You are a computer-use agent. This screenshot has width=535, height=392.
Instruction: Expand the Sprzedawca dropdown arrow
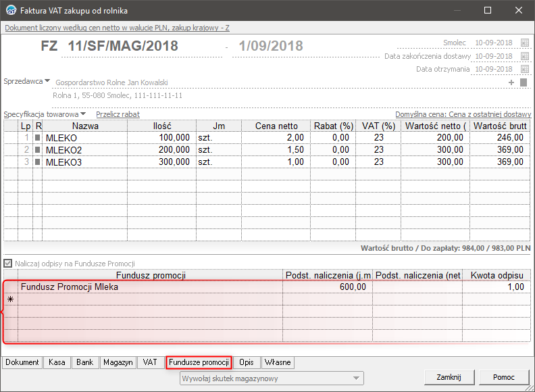tap(48, 81)
